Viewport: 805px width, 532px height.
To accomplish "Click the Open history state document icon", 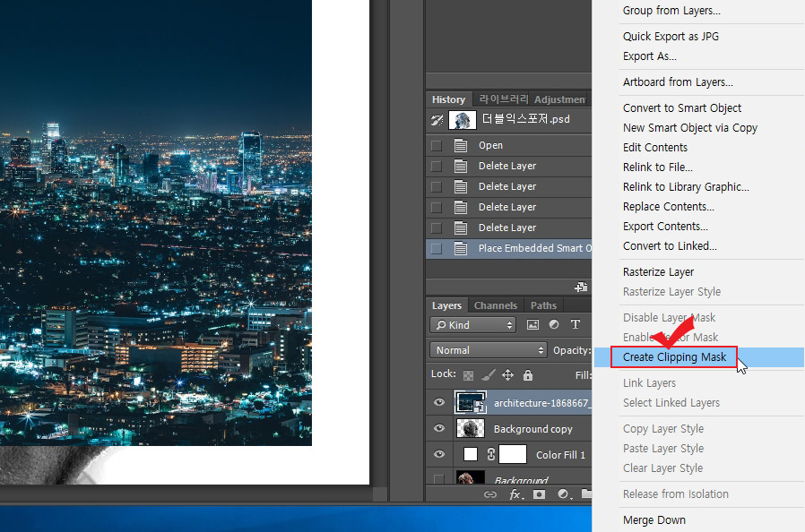I will point(461,145).
